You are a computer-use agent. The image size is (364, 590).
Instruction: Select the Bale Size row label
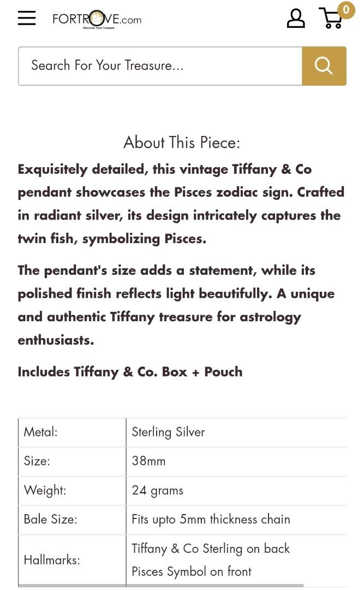tap(50, 520)
